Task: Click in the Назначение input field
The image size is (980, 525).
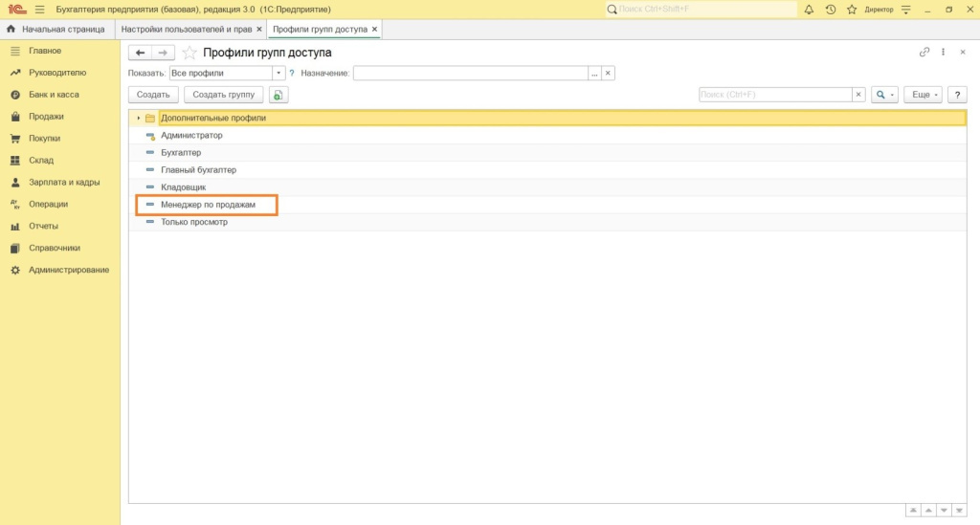Action: coord(469,73)
